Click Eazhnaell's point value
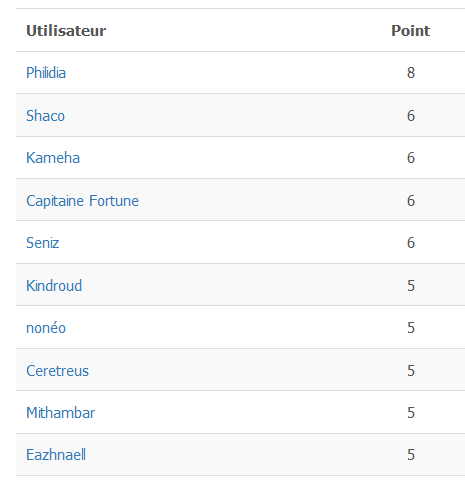465x481 pixels. point(411,455)
